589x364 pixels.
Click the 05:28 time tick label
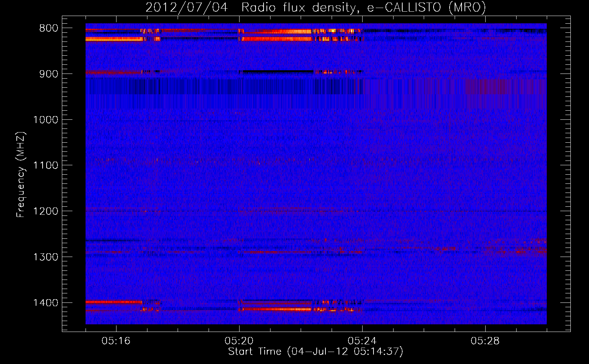coord(485,341)
